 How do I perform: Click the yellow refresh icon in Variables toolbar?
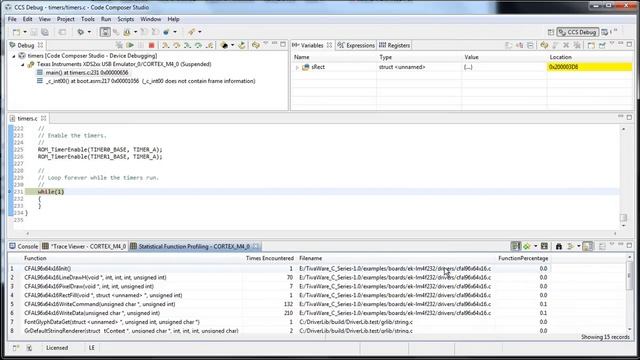click(x=544, y=45)
